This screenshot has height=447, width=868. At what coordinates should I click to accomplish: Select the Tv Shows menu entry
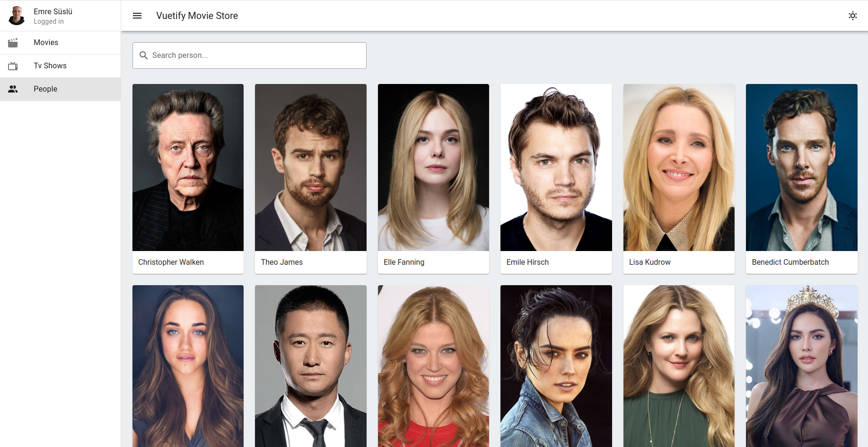pos(50,65)
